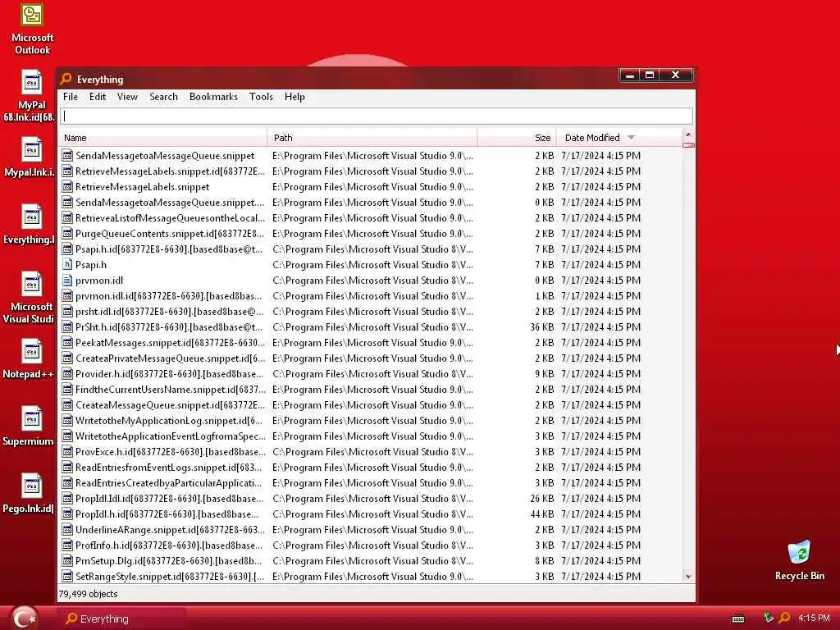Viewport: 840px width, 630px height.
Task: Select the Notepad++ desktop icon
Action: [x=30, y=359]
